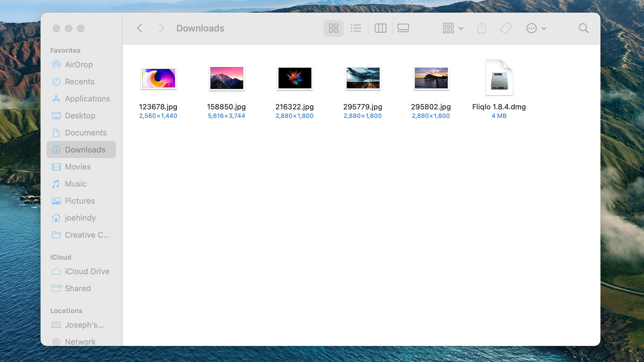Open iCloud Drive in sidebar
The height and width of the screenshot is (362, 644).
coord(87,271)
